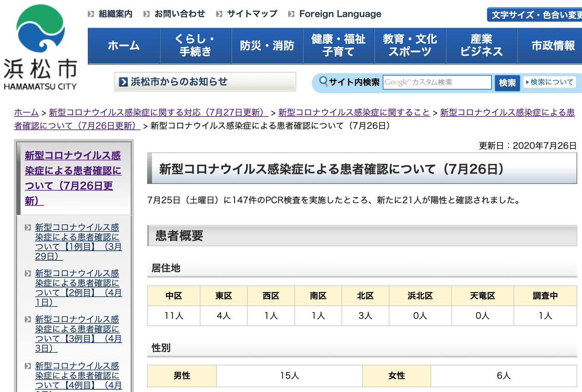Click the 4人 cell under 東区
582x392 pixels.
coord(224,316)
